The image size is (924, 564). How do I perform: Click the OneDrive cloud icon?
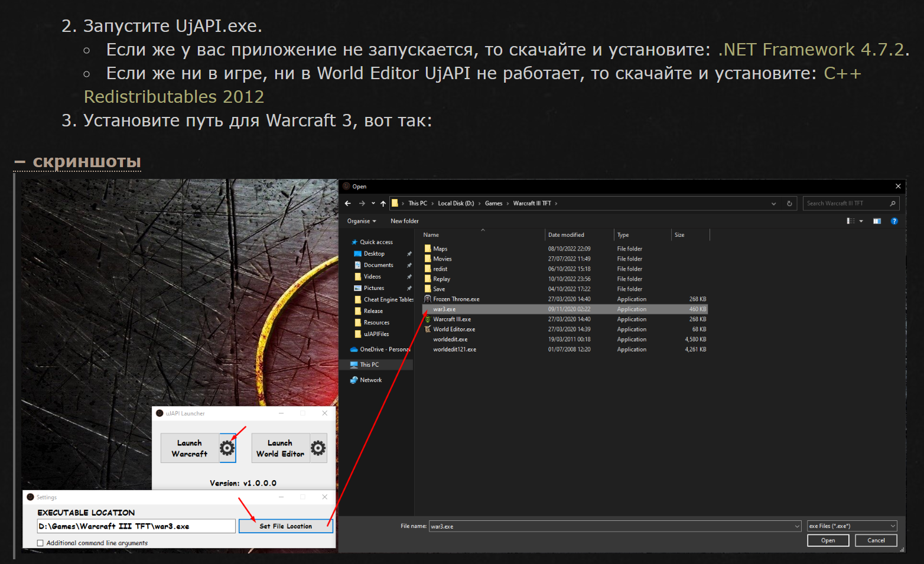tap(354, 350)
